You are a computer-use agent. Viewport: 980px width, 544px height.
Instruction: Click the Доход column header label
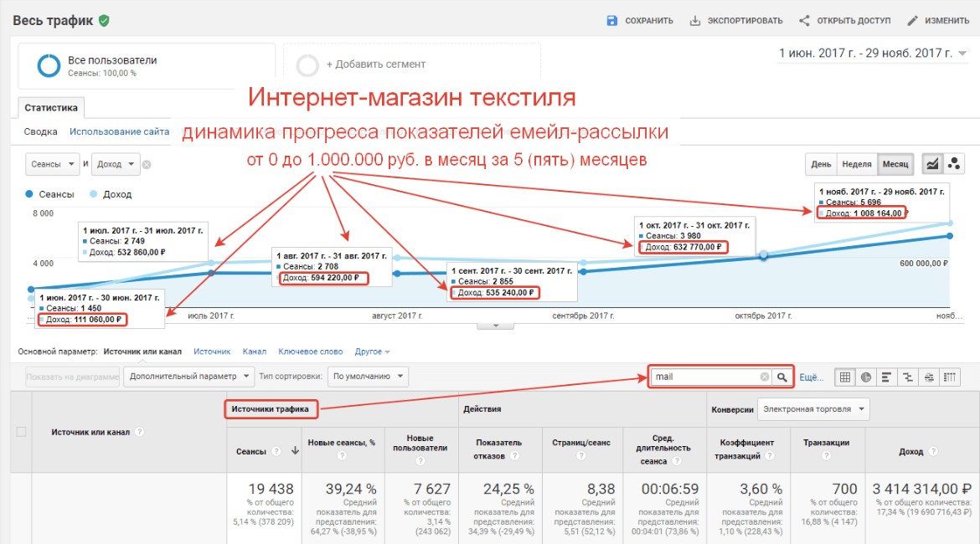tap(910, 452)
